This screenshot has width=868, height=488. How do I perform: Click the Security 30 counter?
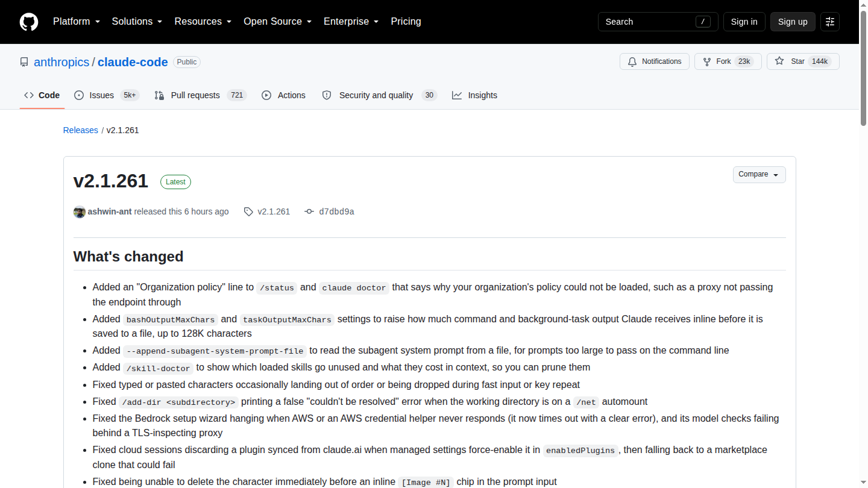tap(429, 95)
